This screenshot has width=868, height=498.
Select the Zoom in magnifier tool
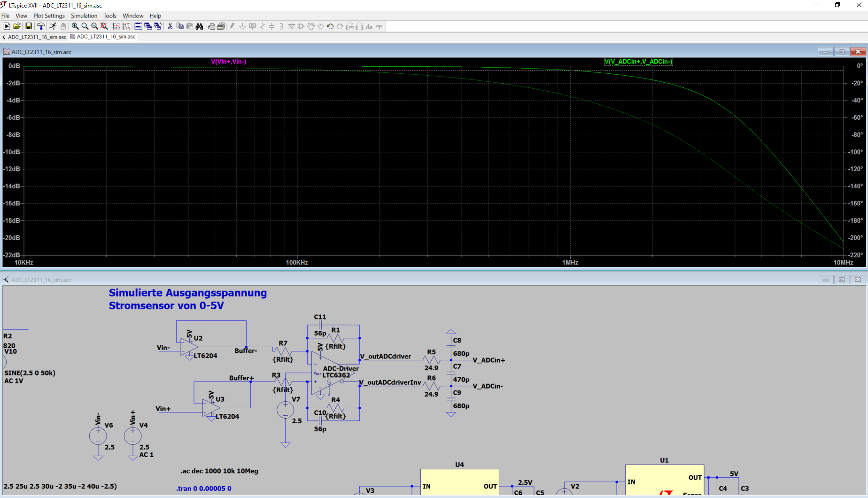pos(75,26)
